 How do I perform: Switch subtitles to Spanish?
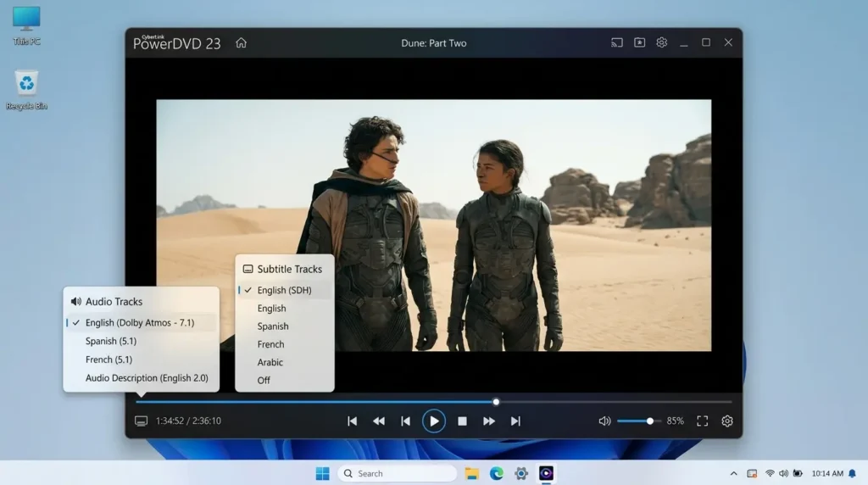click(x=272, y=326)
